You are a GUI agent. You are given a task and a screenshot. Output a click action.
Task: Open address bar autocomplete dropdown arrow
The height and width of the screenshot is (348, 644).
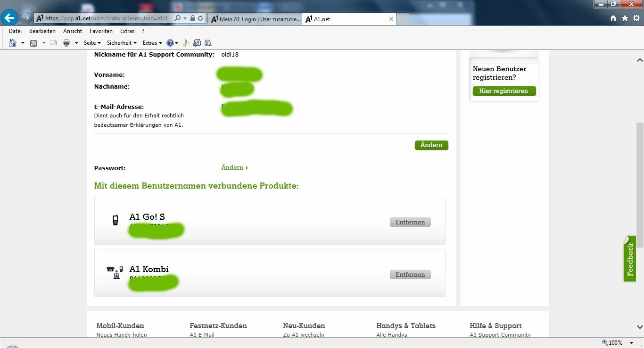click(185, 18)
